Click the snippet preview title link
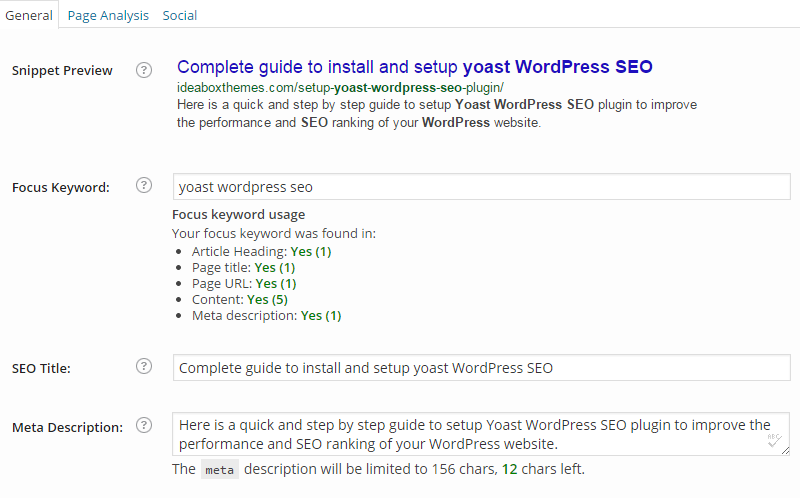This screenshot has width=800, height=498. (414, 67)
